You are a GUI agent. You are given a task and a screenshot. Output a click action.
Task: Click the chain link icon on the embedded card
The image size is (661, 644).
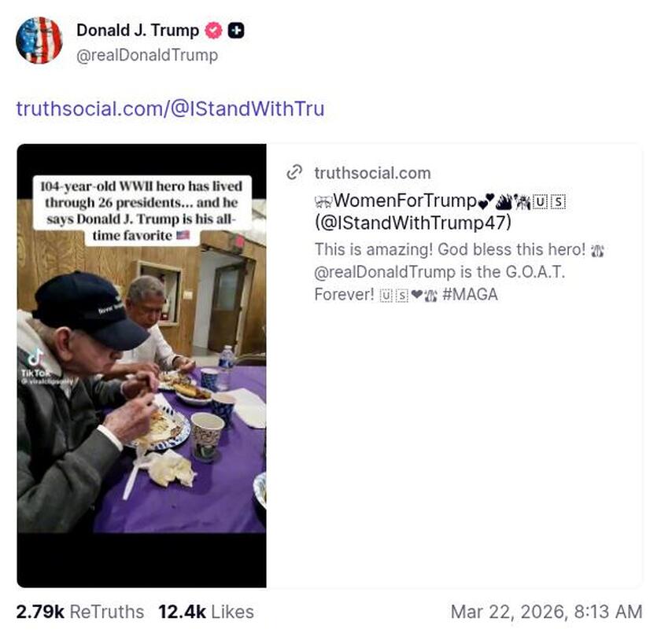[x=295, y=173]
